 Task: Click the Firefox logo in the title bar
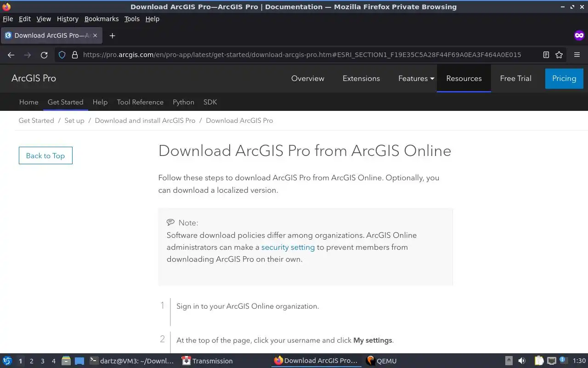pyautogui.click(x=6, y=6)
